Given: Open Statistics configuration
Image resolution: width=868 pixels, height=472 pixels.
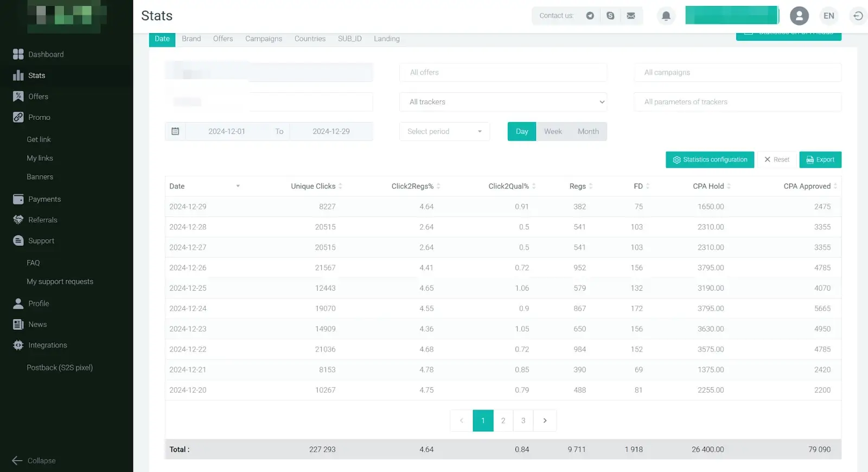Looking at the screenshot, I should [710, 160].
